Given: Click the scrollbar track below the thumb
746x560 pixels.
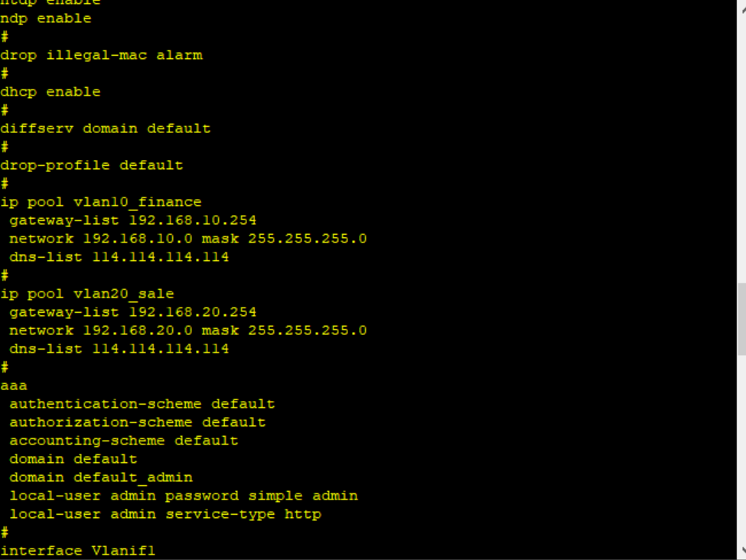Looking at the screenshot, I should (x=741, y=451).
